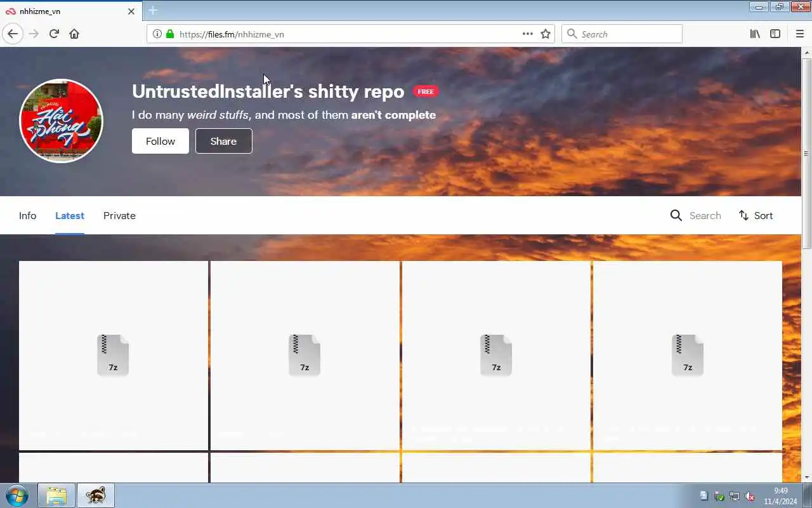The width and height of the screenshot is (812, 508).
Task: Open the Firefox hamburger menu
Action: click(800, 34)
